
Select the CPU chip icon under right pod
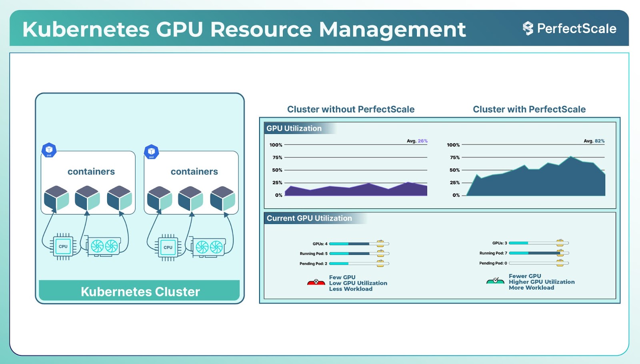[168, 247]
